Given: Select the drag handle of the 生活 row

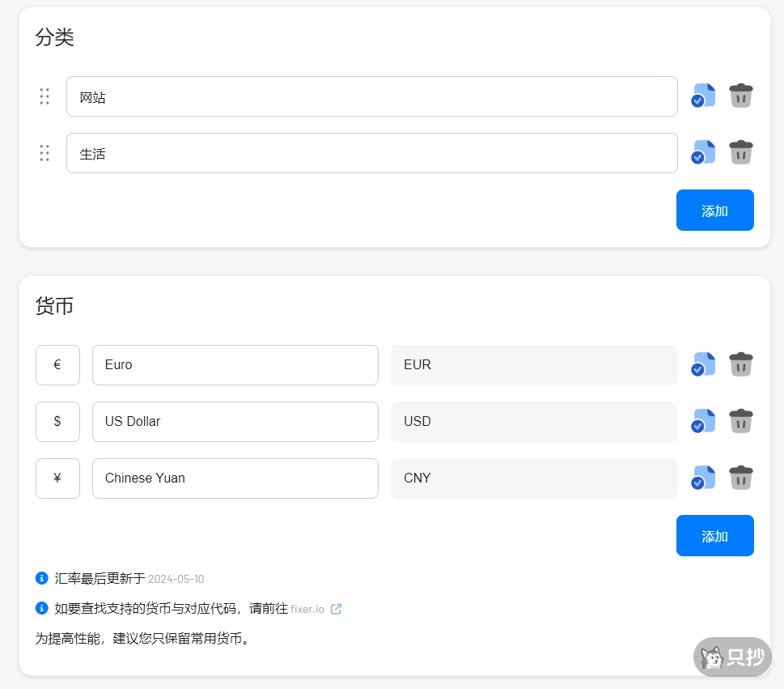Looking at the screenshot, I should click(44, 152).
